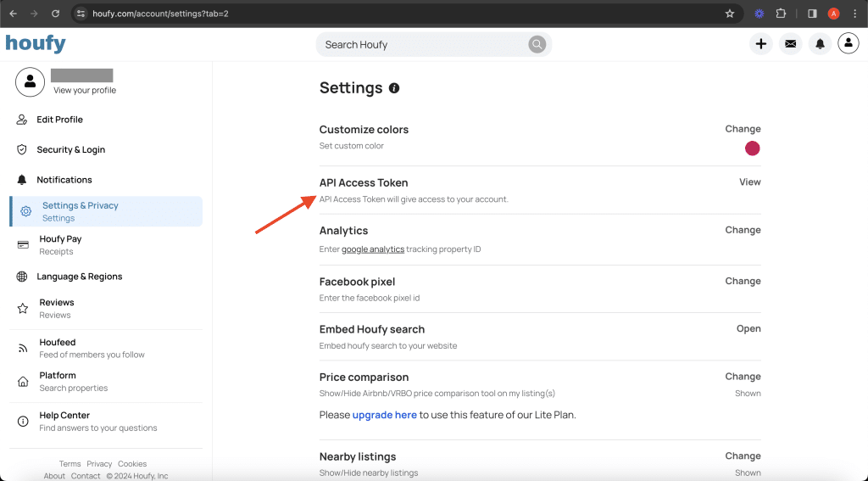Click the Price comparison heading
This screenshot has height=481, width=868.
tap(364, 378)
